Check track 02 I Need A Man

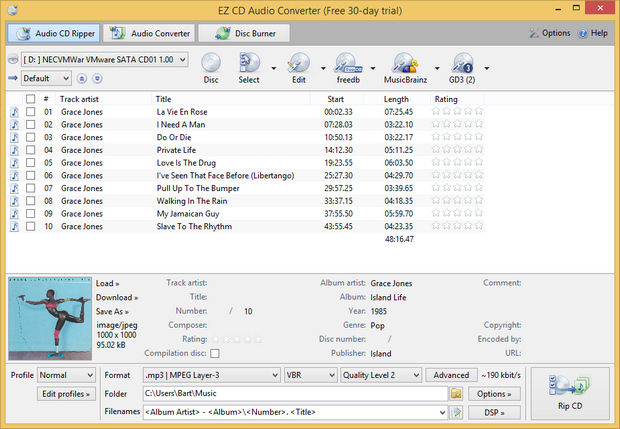30,125
